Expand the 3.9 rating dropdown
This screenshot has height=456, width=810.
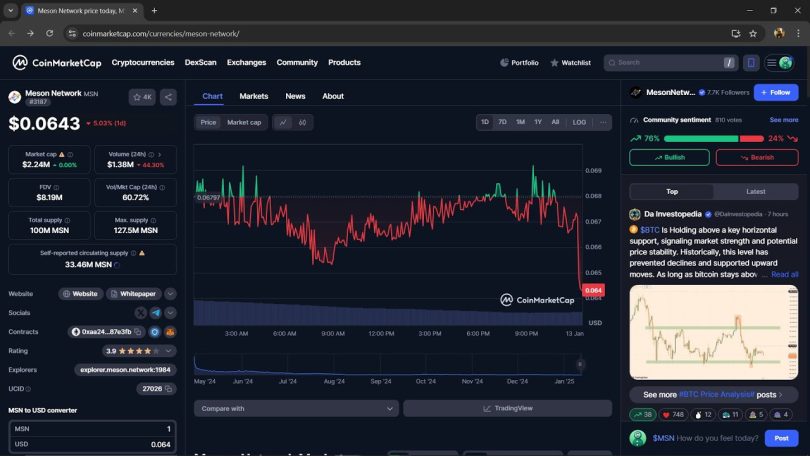pyautogui.click(x=168, y=351)
